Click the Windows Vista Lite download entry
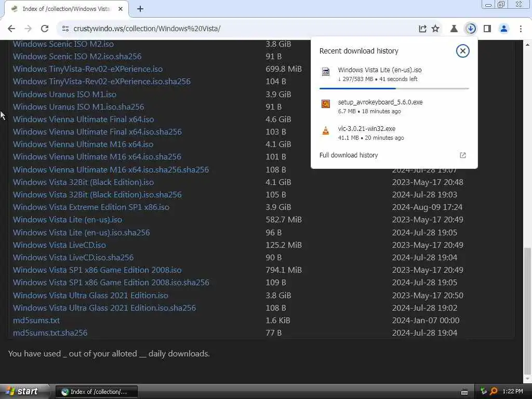Screen dimensions: 532x399 point(394,74)
